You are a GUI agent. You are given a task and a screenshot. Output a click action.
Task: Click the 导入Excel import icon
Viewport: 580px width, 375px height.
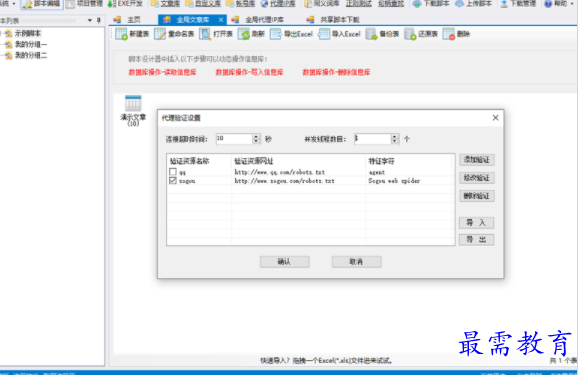[324, 34]
